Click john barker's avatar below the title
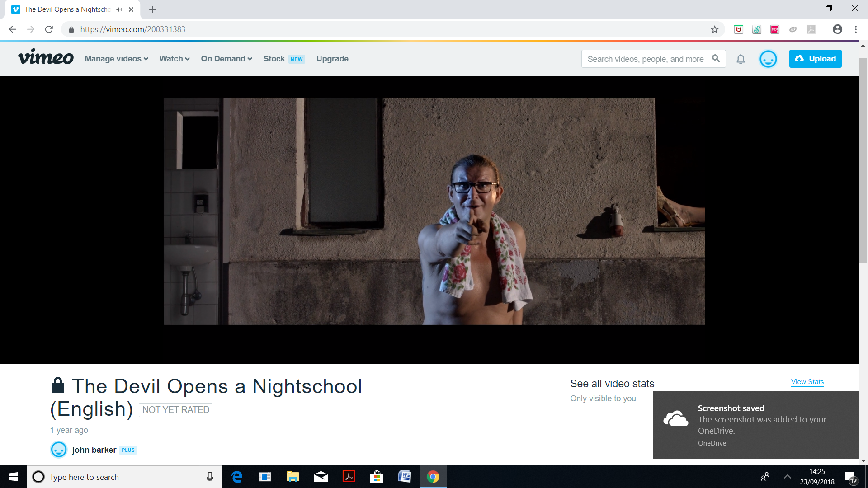Viewport: 868px width, 488px height. (x=59, y=450)
